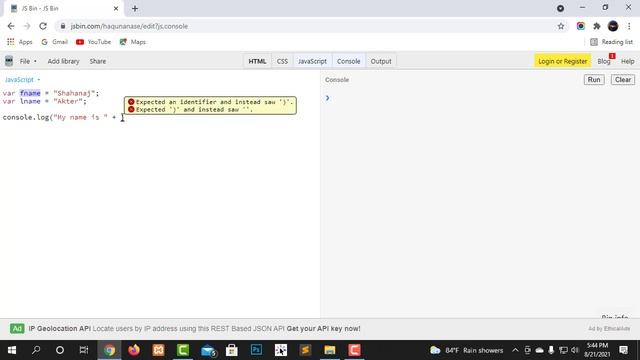640x360 pixels.
Task: Toggle the Console panel tab
Action: pos(349,61)
